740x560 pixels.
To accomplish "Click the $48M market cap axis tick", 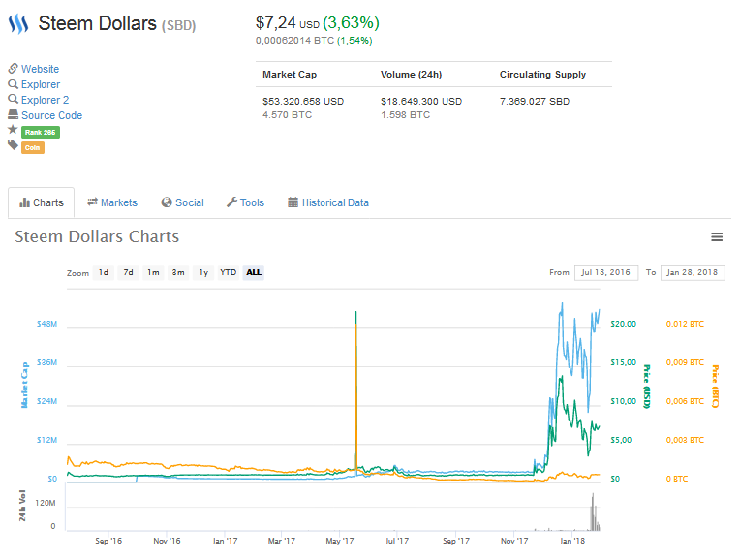I will pyautogui.click(x=46, y=324).
